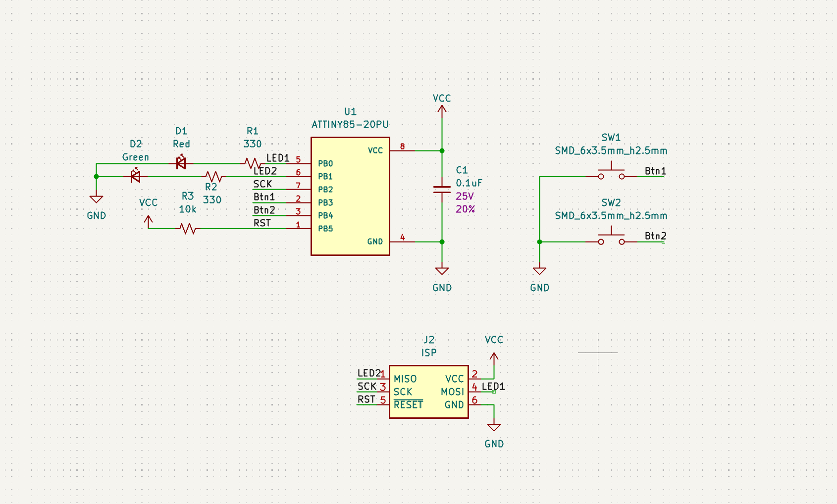Click the 0.1uF capacitor value
The width and height of the screenshot is (837, 504).
(469, 183)
